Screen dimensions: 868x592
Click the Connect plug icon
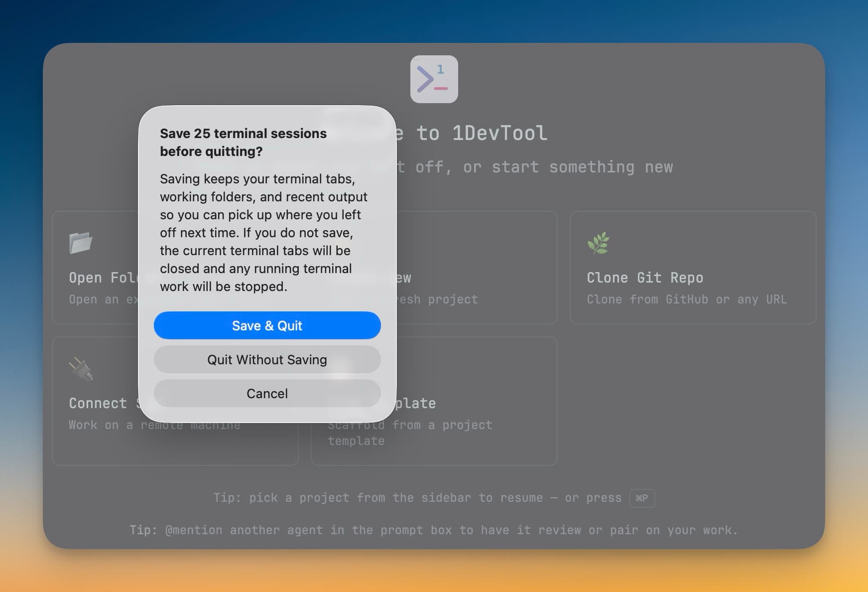click(81, 369)
